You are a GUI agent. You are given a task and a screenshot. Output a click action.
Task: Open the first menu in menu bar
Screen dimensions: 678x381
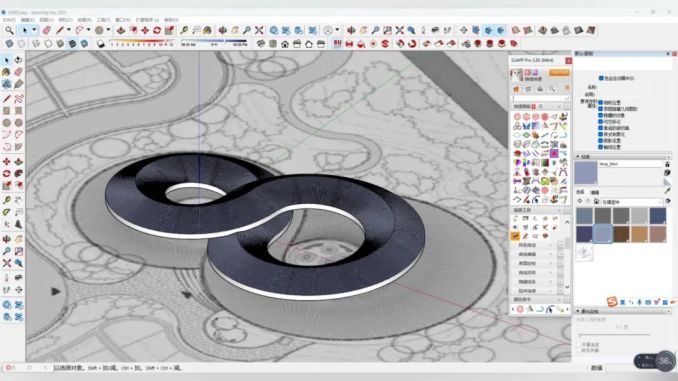(x=9, y=20)
